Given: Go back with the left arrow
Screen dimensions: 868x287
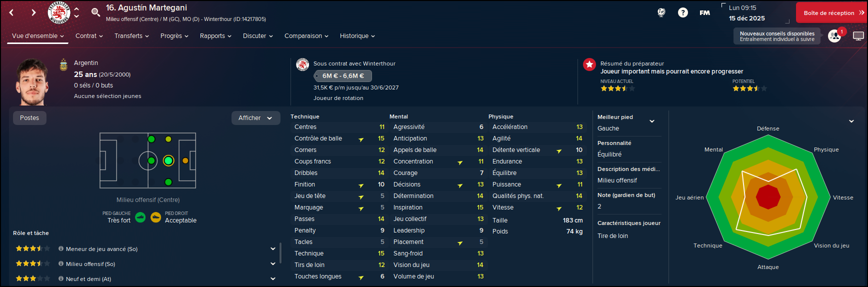Looking at the screenshot, I should [12, 12].
